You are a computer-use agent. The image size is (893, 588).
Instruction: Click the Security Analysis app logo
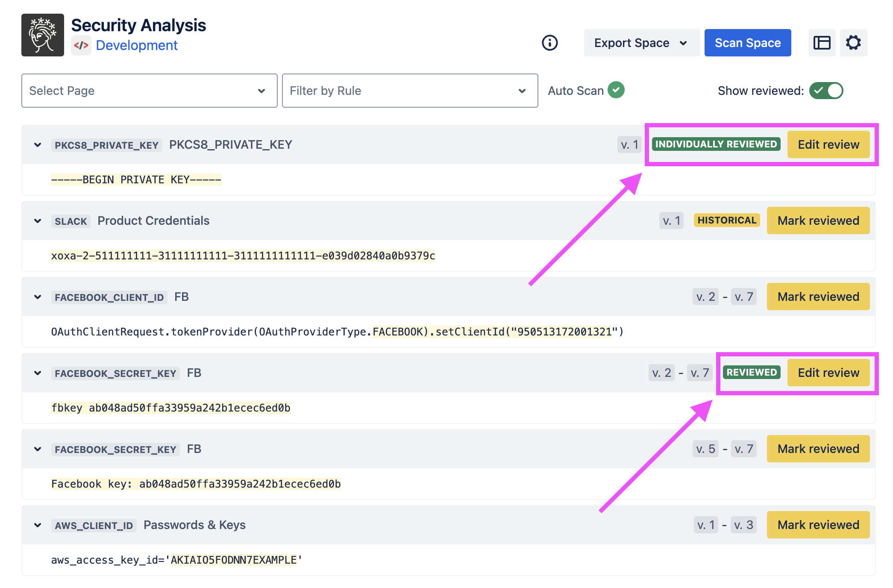[x=43, y=35]
